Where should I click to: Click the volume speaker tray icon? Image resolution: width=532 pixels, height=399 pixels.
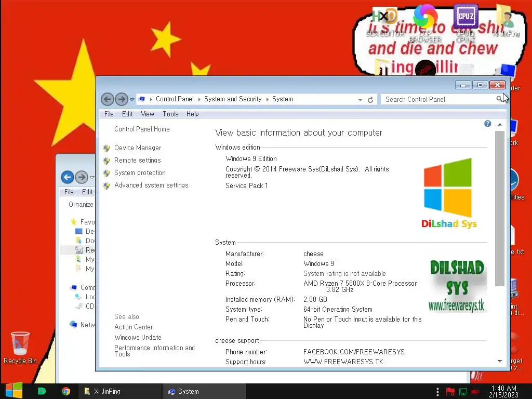pyautogui.click(x=475, y=392)
